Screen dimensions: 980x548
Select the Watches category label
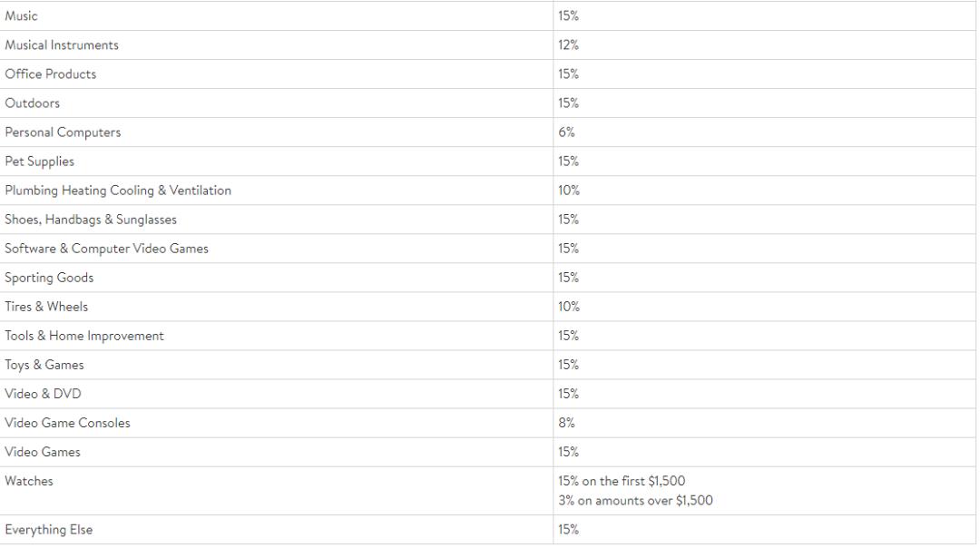pyautogui.click(x=29, y=481)
